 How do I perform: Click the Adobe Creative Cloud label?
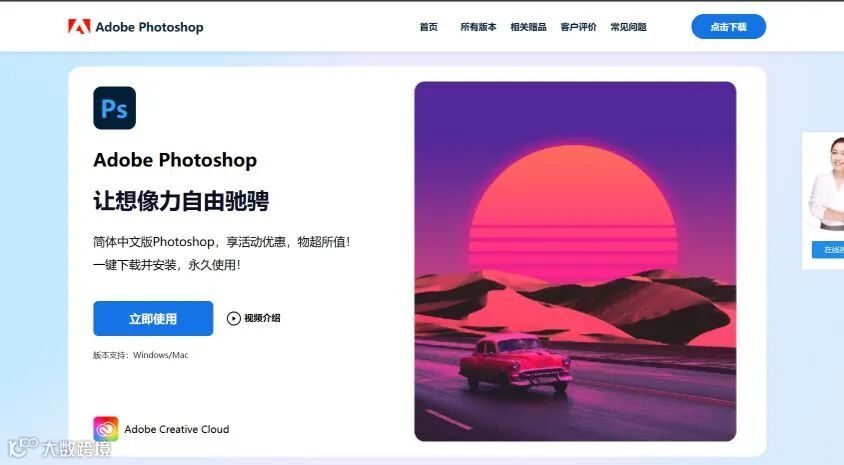[x=177, y=429]
